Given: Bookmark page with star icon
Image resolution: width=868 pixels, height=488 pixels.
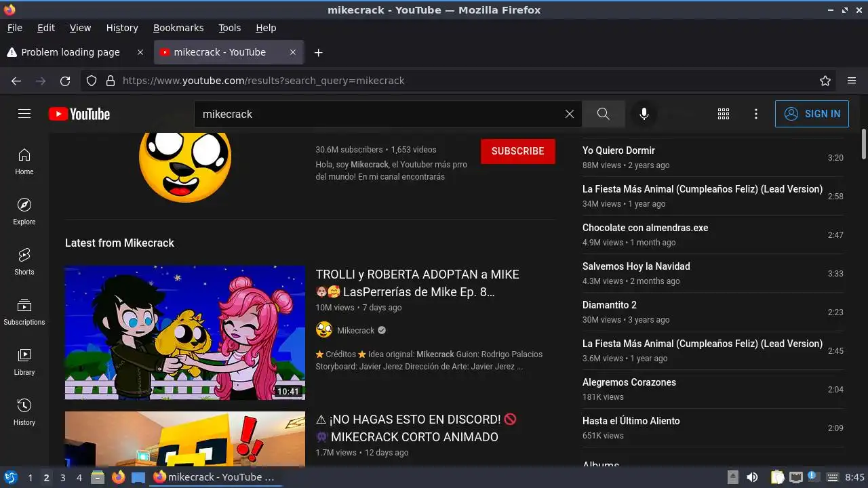Looking at the screenshot, I should pos(825,81).
